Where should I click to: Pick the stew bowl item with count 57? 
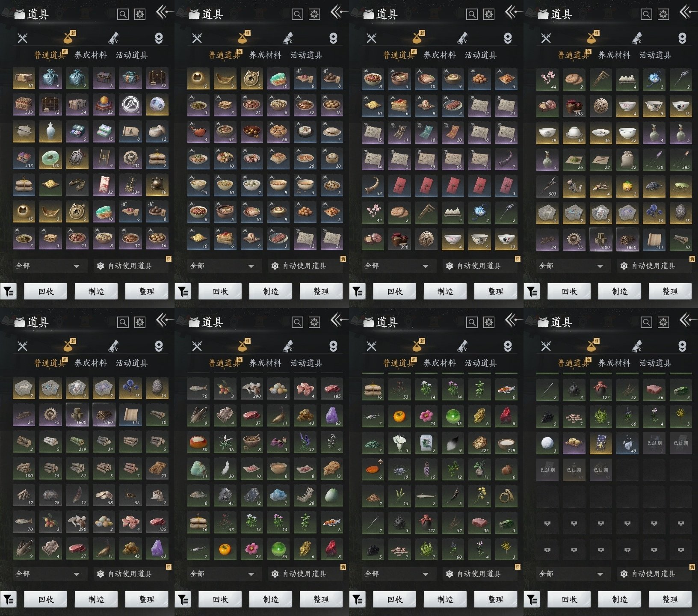pos(225,132)
